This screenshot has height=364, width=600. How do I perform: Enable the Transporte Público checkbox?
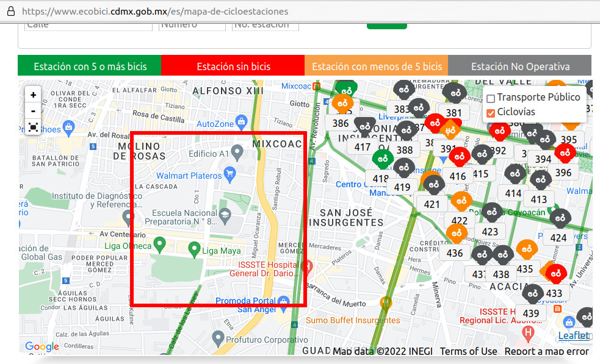tap(491, 98)
